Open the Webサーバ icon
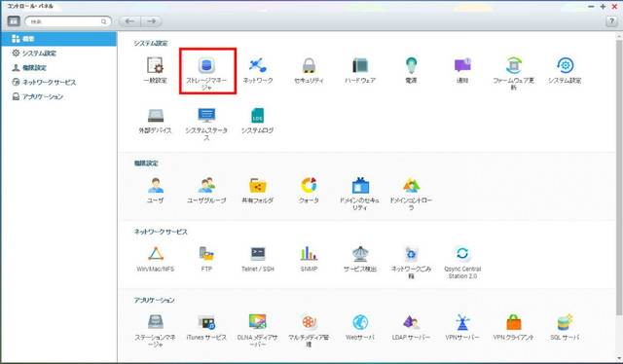Image resolution: width=623 pixels, height=364 pixels. coord(360,322)
